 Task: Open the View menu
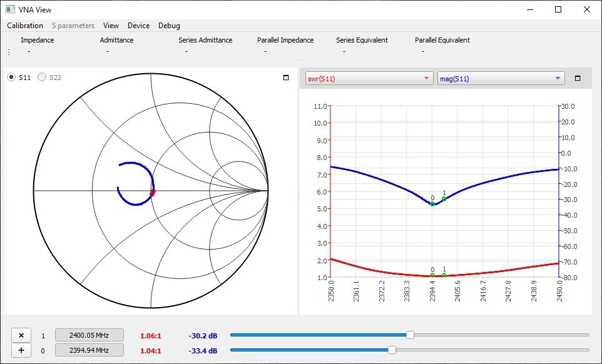point(111,26)
